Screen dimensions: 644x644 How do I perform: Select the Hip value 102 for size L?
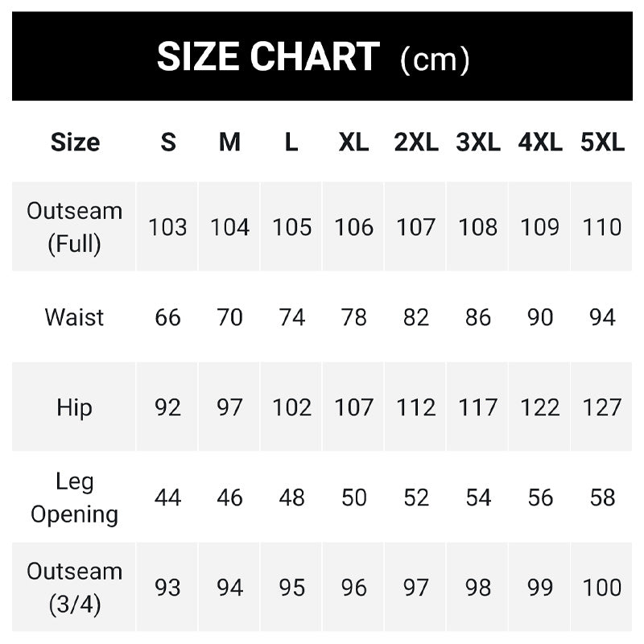(291, 407)
